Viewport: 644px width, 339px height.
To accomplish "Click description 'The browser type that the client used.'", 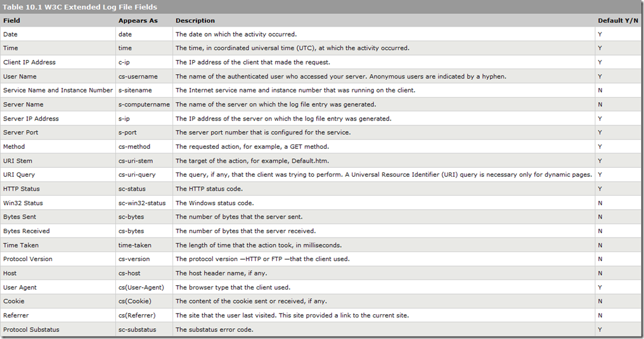I will [233, 287].
